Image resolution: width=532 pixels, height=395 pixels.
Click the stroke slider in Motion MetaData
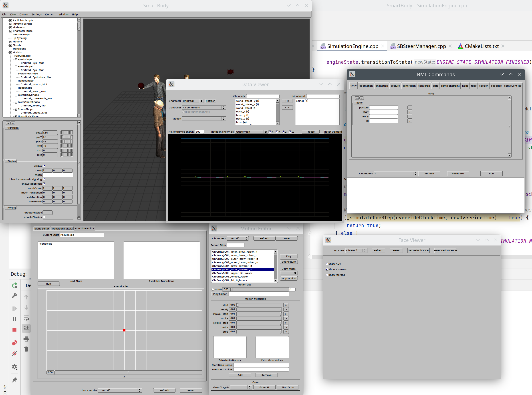pyautogui.click(x=259, y=319)
